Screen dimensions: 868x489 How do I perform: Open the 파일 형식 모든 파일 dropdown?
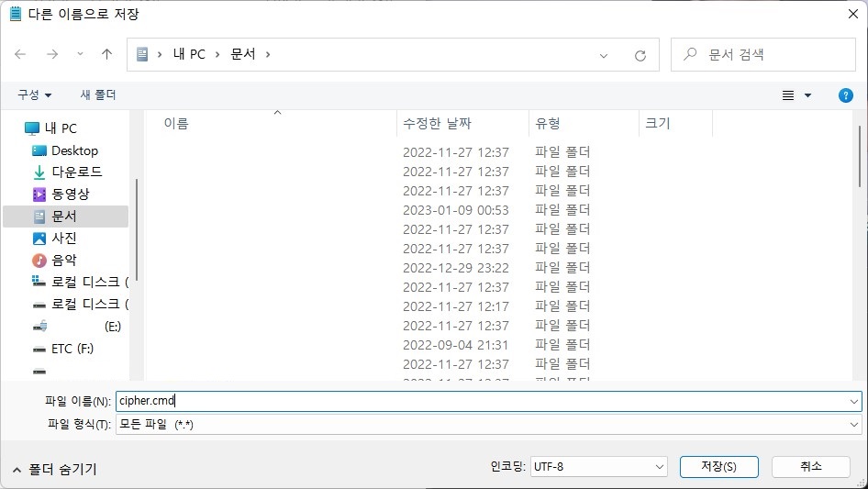tap(488, 425)
